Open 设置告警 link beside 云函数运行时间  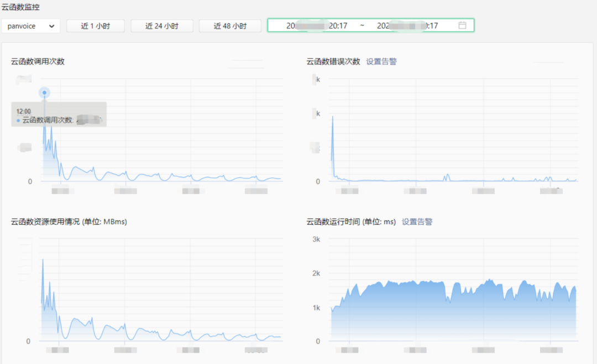(417, 221)
